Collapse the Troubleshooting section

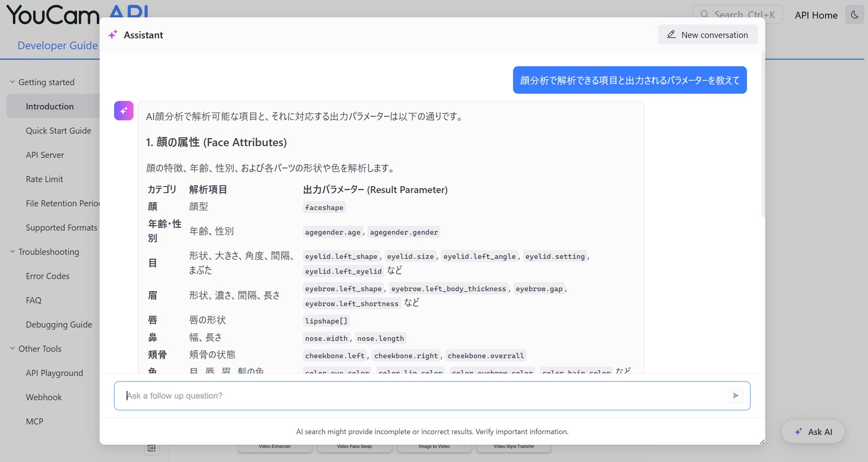(x=12, y=252)
